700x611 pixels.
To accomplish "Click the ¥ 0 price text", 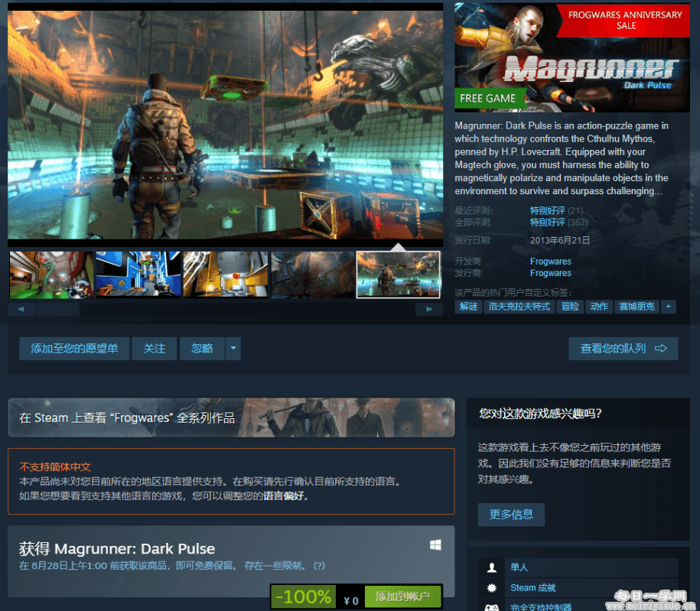I will [351, 601].
